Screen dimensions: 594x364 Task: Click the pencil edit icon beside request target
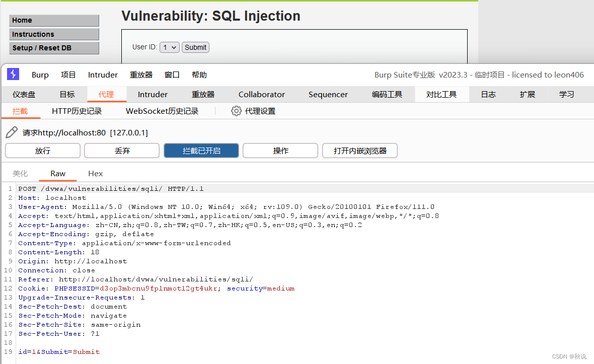pos(12,132)
